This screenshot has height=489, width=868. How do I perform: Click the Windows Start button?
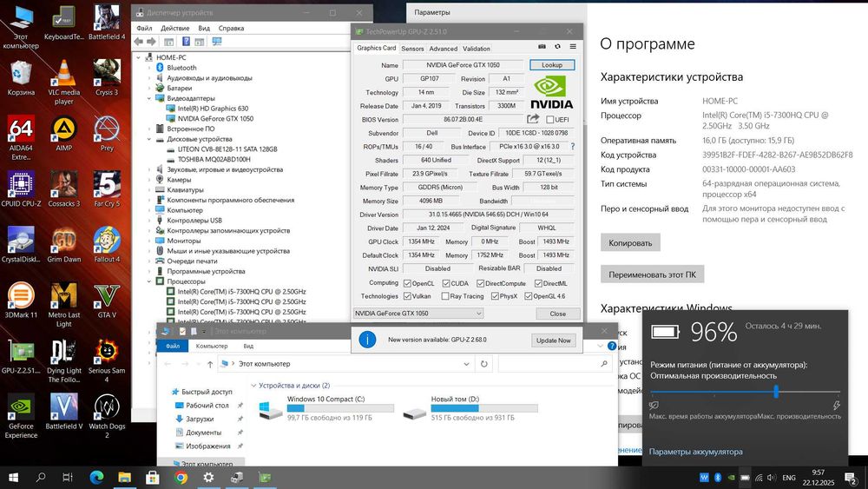tap(13, 477)
